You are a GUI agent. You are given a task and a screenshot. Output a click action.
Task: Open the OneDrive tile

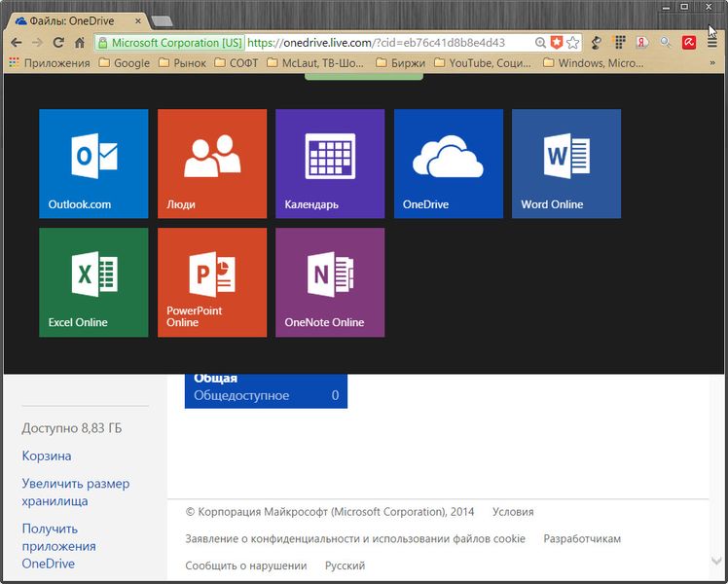tap(449, 164)
